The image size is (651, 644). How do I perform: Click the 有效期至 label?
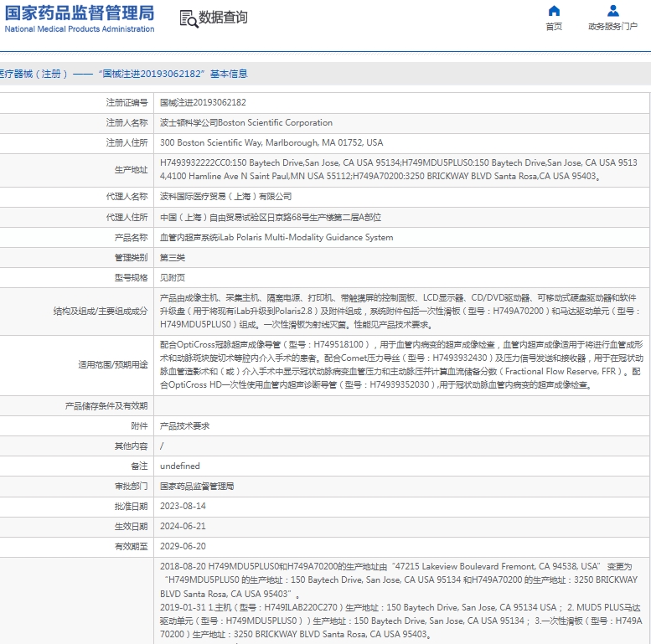click(x=131, y=547)
